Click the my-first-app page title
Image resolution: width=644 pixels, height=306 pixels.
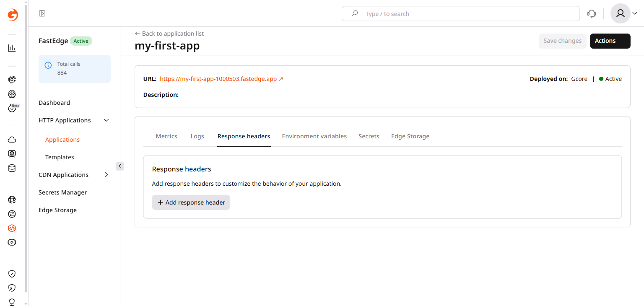coord(167,45)
